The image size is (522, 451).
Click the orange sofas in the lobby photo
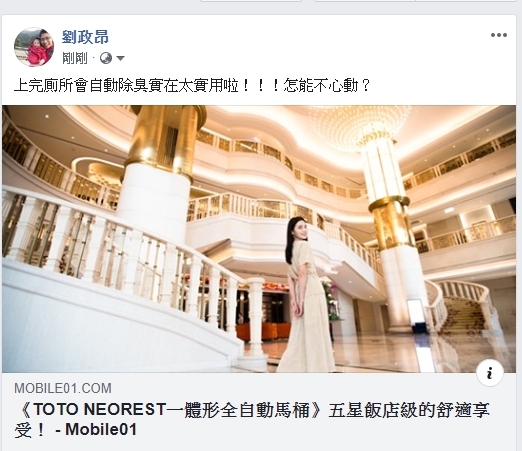click(263, 331)
